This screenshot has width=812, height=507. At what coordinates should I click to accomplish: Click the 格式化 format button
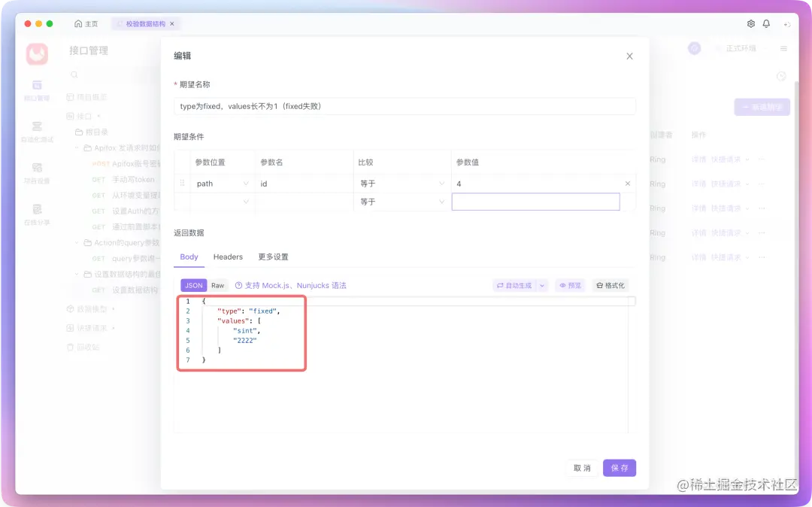pos(610,285)
